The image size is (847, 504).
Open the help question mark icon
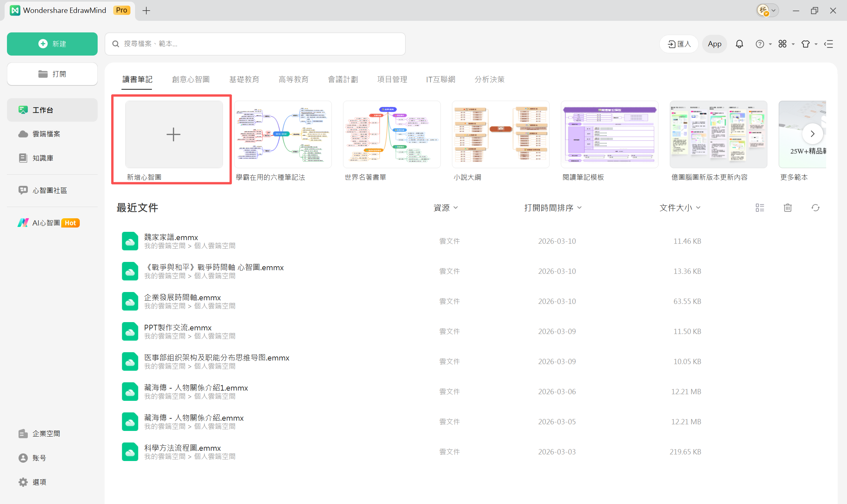(x=760, y=44)
